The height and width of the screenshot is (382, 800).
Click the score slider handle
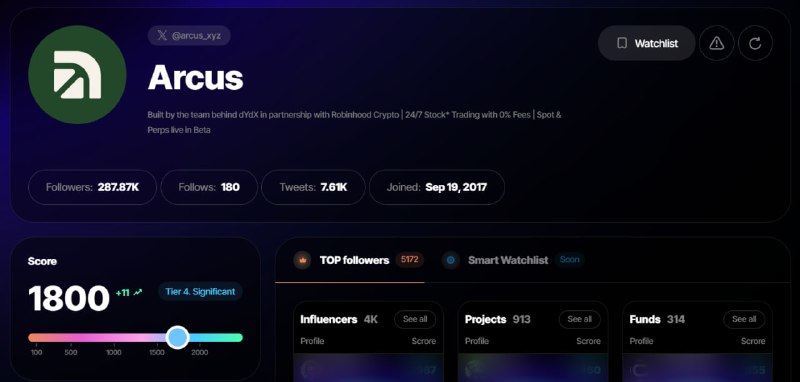[x=178, y=338]
